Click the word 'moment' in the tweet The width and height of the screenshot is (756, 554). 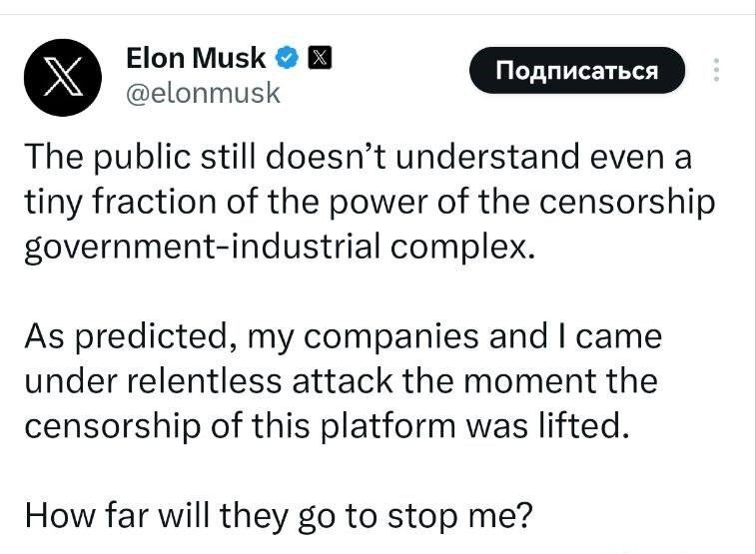530,381
